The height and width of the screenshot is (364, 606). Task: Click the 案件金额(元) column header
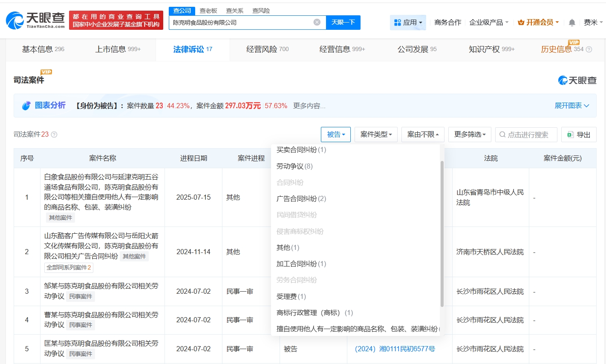(563, 158)
